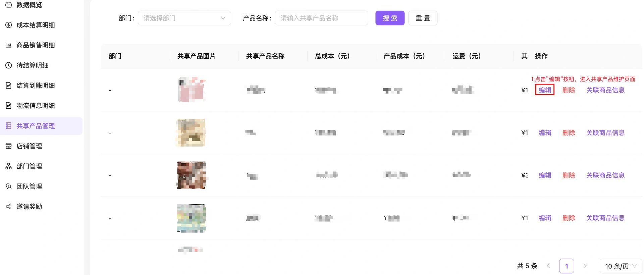The width and height of the screenshot is (644, 275).
Task: Click the 部门管理 org chart icon
Action: (x=9, y=166)
